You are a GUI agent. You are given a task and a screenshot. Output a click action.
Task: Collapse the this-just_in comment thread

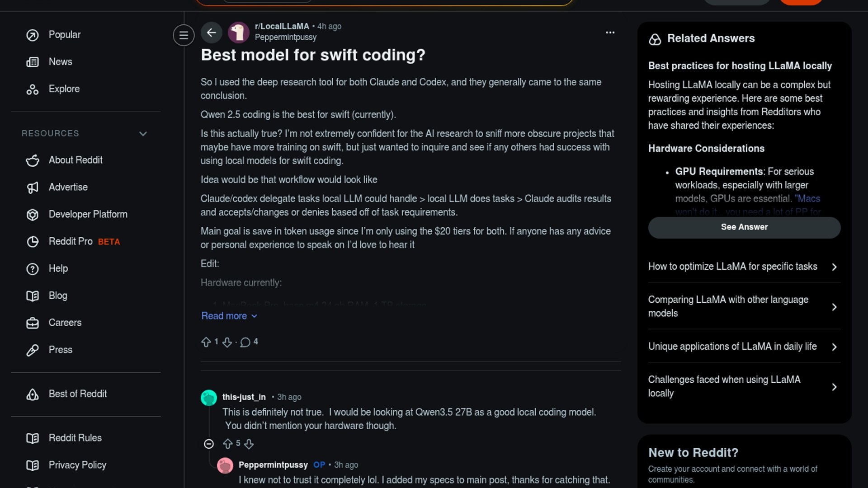tap(208, 444)
